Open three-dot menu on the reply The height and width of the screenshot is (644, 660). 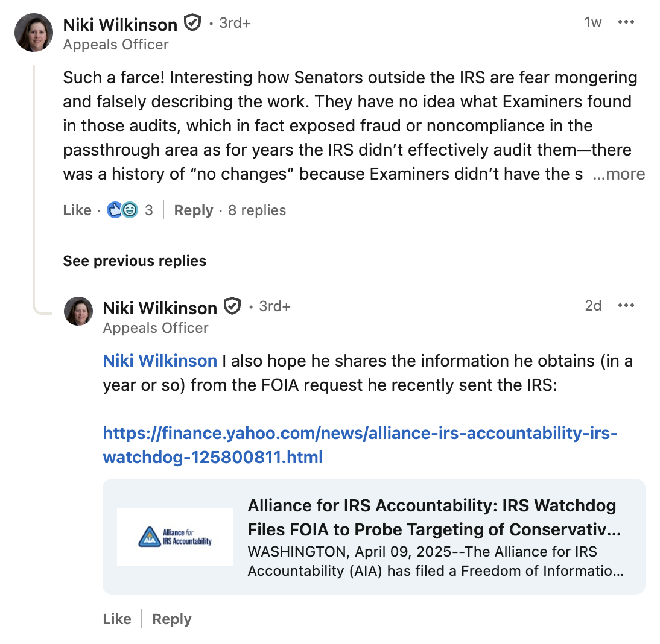[626, 306]
